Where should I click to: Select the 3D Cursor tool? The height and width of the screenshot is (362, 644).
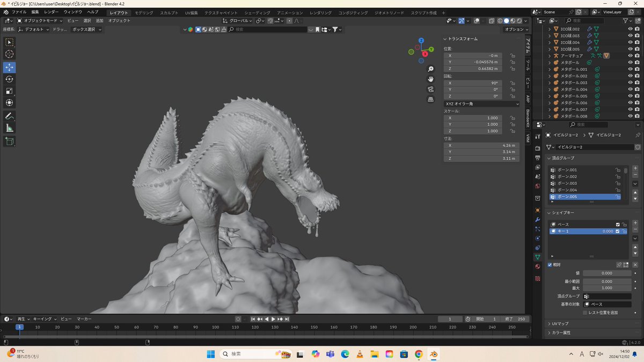tap(9, 54)
